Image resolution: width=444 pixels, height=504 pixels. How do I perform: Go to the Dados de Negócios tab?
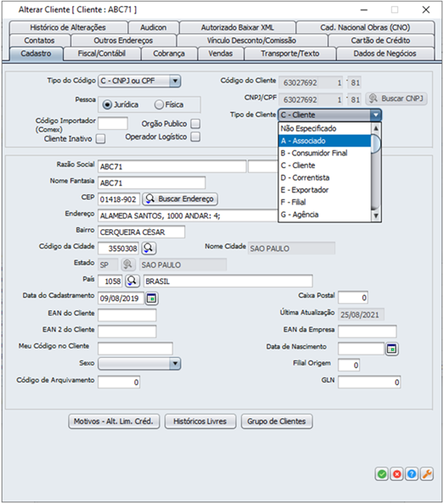[385, 54]
